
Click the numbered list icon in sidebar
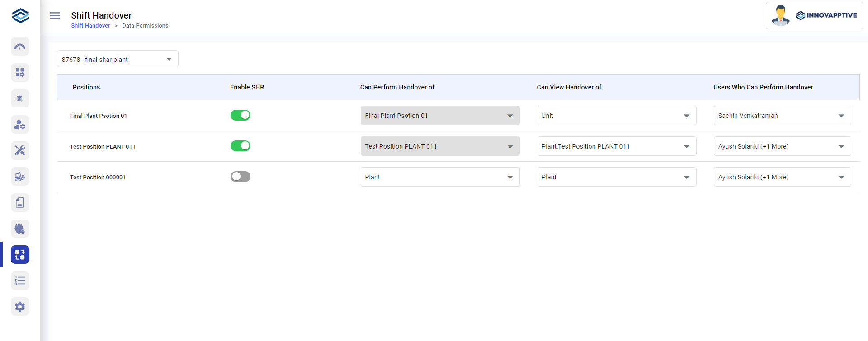20,280
